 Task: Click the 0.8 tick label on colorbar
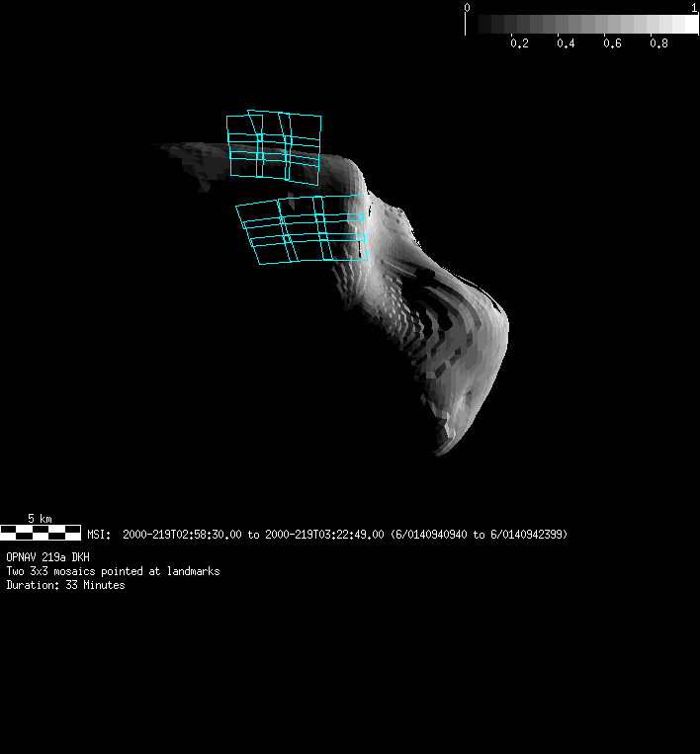[658, 43]
